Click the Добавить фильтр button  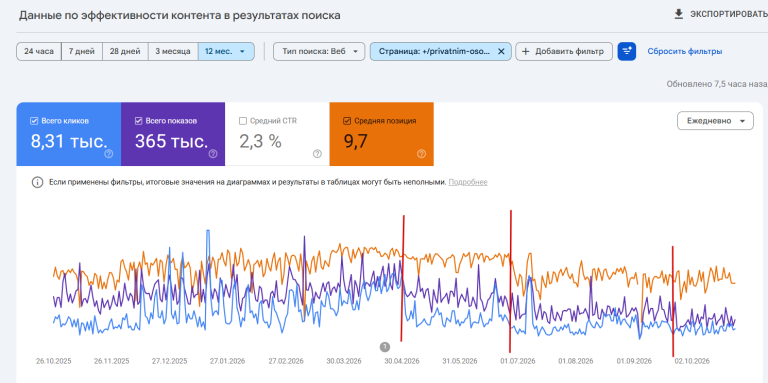[564, 51]
